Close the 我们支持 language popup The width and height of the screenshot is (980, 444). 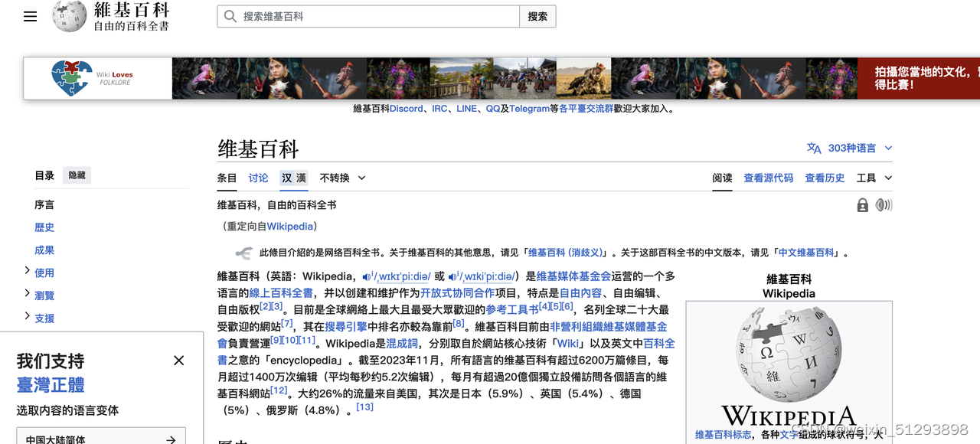(178, 361)
